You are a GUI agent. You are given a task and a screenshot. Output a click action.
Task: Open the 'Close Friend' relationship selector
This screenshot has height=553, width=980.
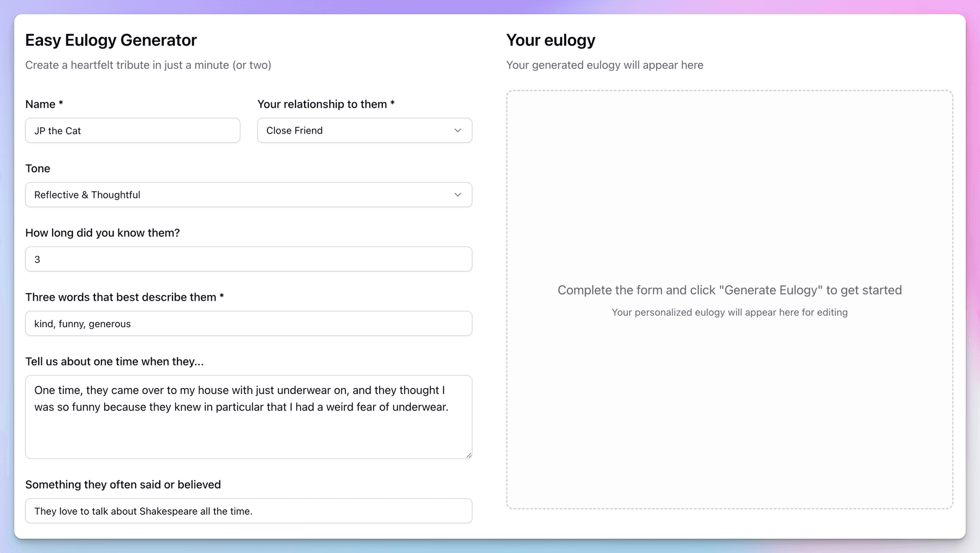coord(364,130)
